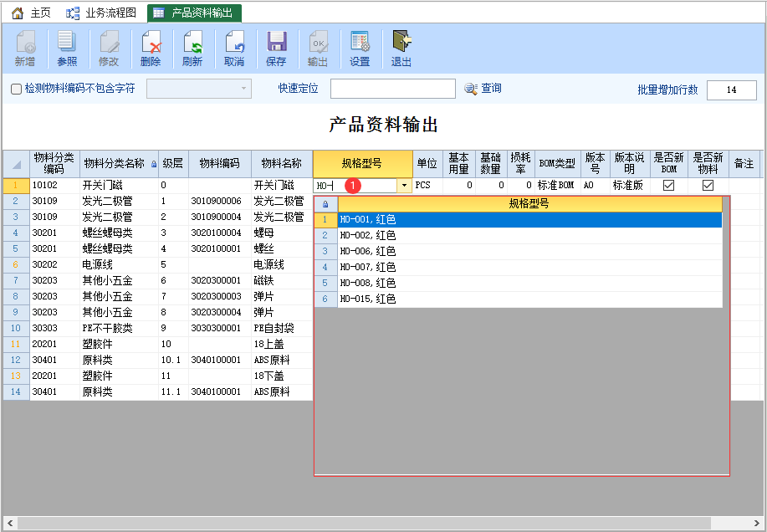This screenshot has width=767, height=532.
Task: Select HO-001,红色 from the list
Action: click(529, 219)
